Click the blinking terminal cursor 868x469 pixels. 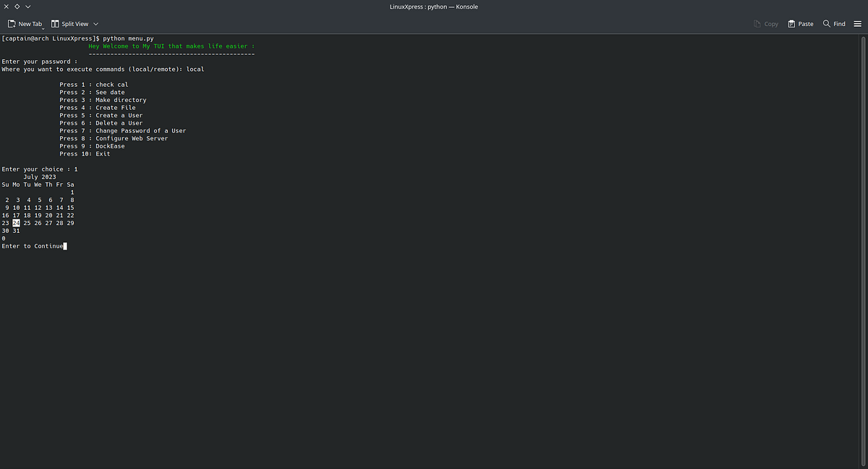pyautogui.click(x=65, y=246)
